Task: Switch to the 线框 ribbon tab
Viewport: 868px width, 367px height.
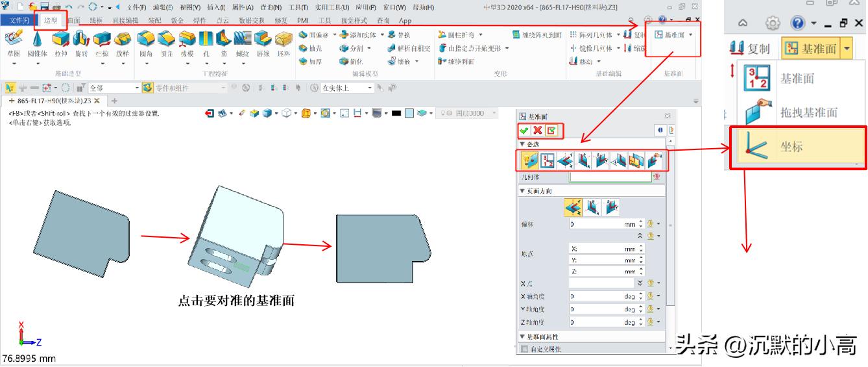Action: pos(95,20)
